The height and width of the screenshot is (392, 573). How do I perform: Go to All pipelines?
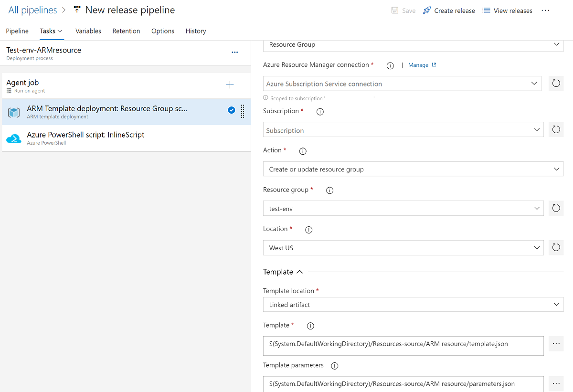pos(32,10)
